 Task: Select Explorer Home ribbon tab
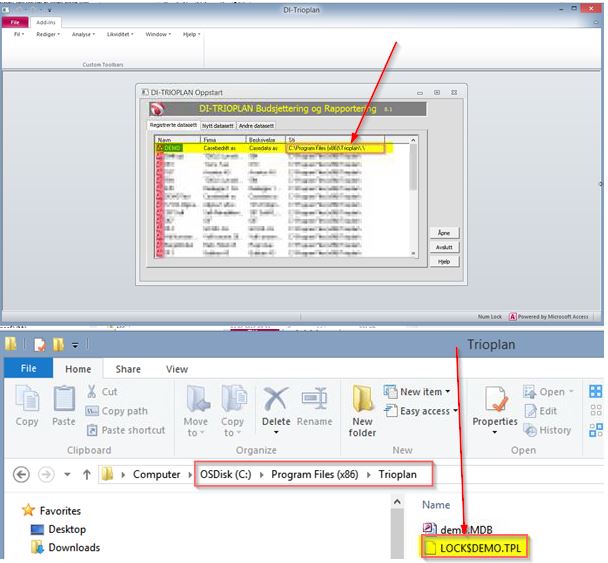tap(78, 369)
